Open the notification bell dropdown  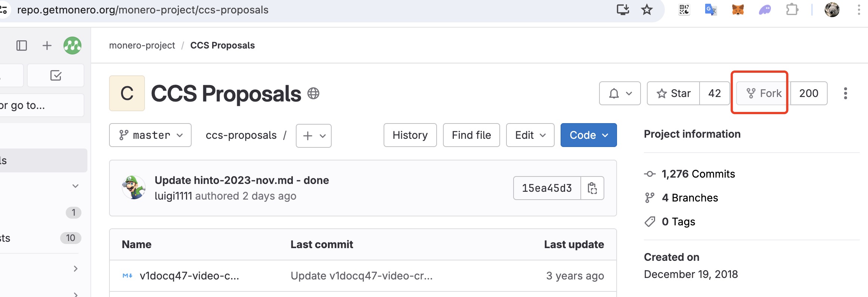click(620, 93)
